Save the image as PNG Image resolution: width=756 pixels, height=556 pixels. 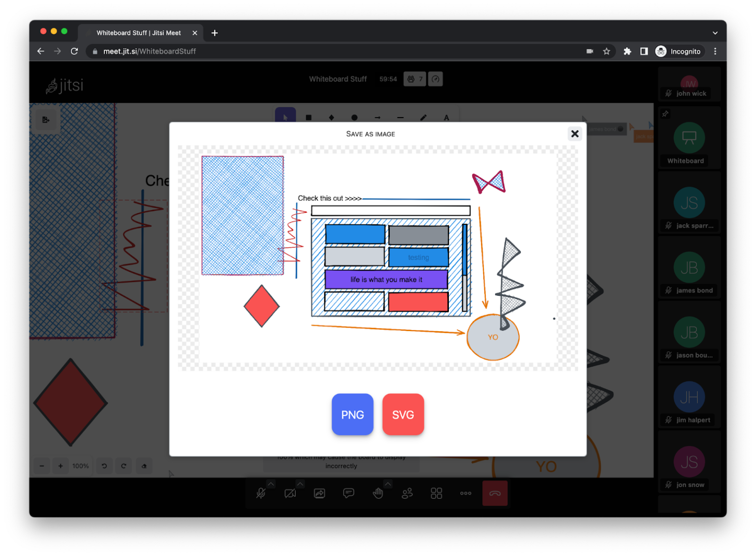point(352,414)
